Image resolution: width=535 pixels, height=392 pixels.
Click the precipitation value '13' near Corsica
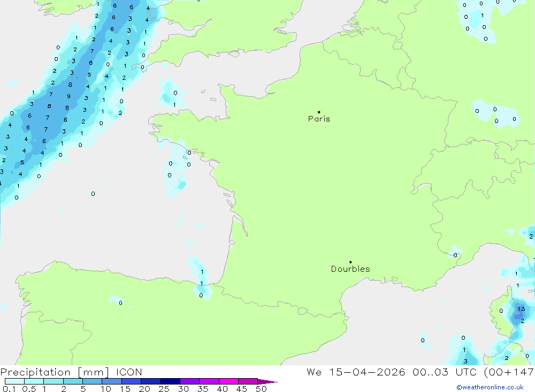pyautogui.click(x=521, y=309)
